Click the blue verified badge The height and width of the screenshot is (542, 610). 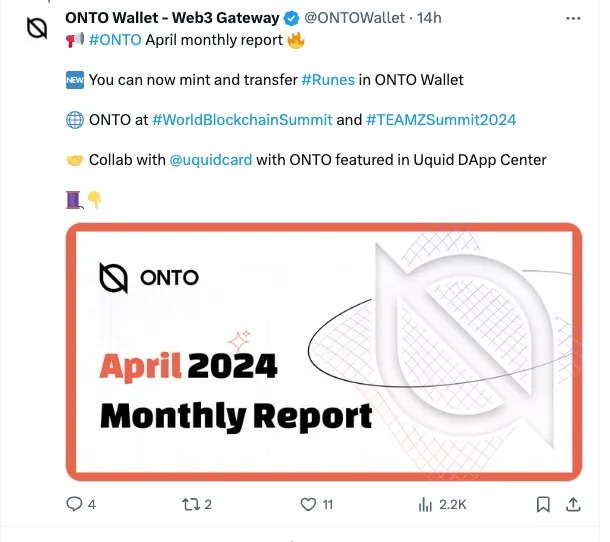(292, 18)
